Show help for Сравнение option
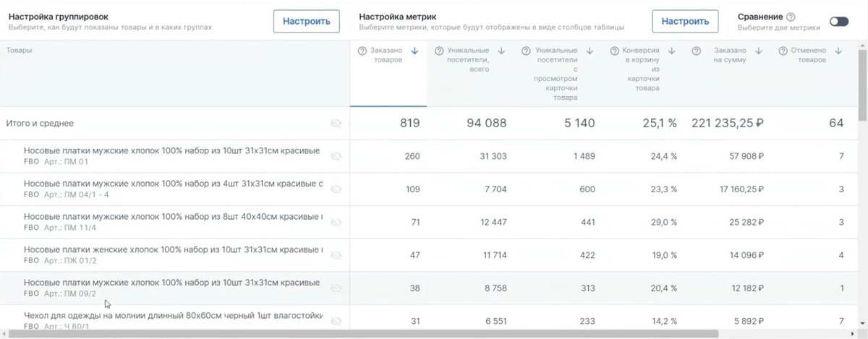Screen dimensions: 868x339 791,17
